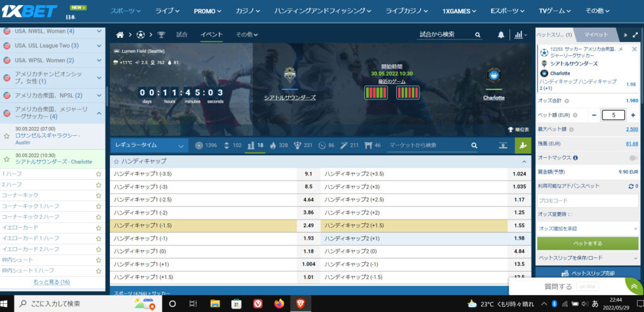644x312 pixels.
Task: Expand USA. WPSL. Women (2) league
Action: 99,60
